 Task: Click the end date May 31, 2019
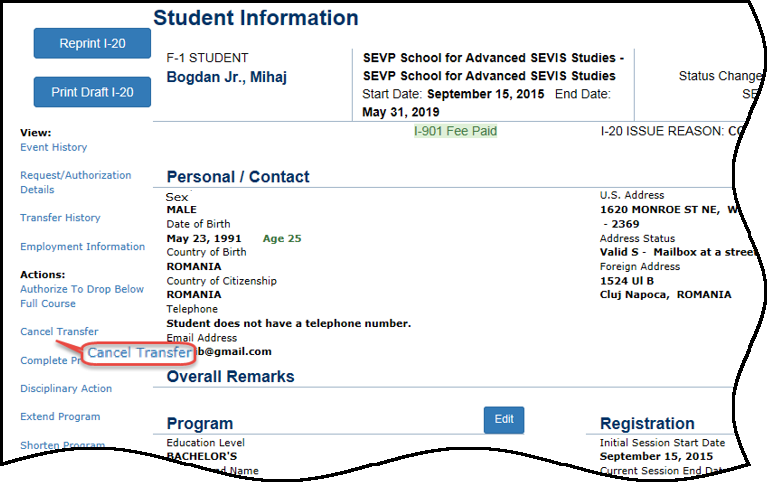401,112
